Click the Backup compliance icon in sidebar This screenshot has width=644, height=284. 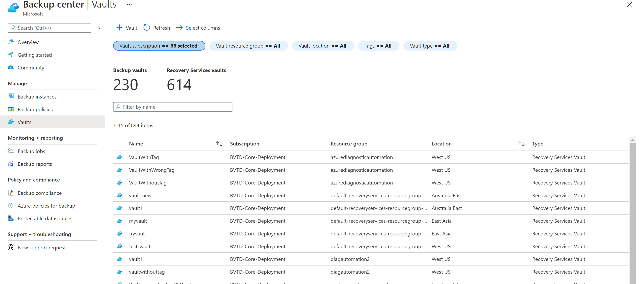[x=11, y=193]
